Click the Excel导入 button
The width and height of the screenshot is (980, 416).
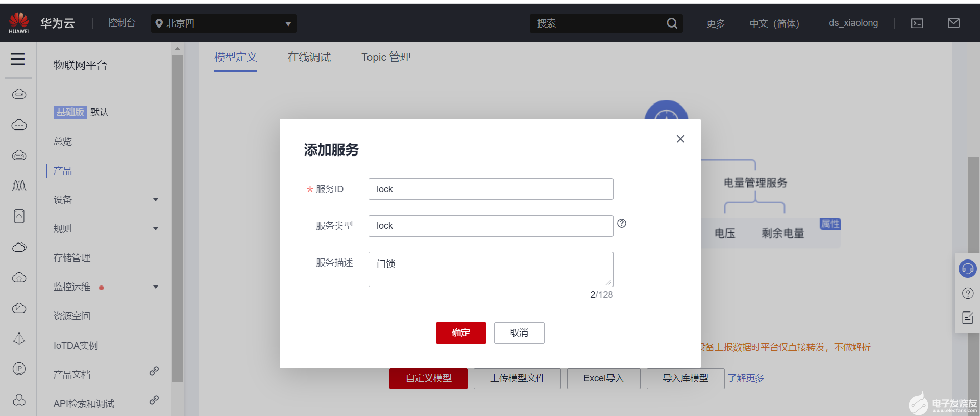[604, 378]
